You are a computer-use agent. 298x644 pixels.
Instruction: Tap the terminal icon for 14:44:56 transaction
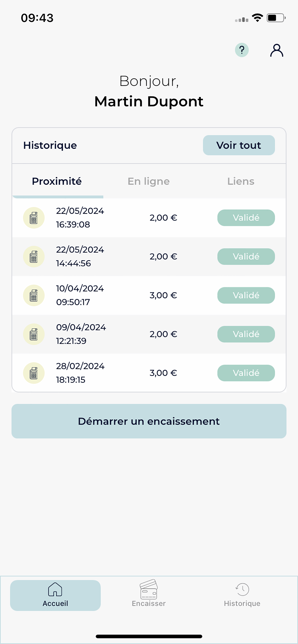click(x=34, y=257)
